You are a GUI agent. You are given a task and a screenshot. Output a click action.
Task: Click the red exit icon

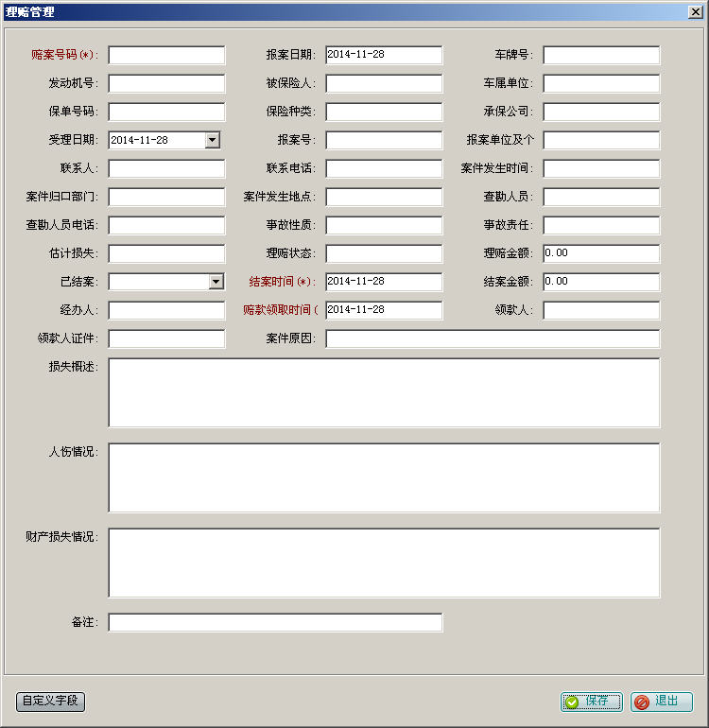click(642, 702)
